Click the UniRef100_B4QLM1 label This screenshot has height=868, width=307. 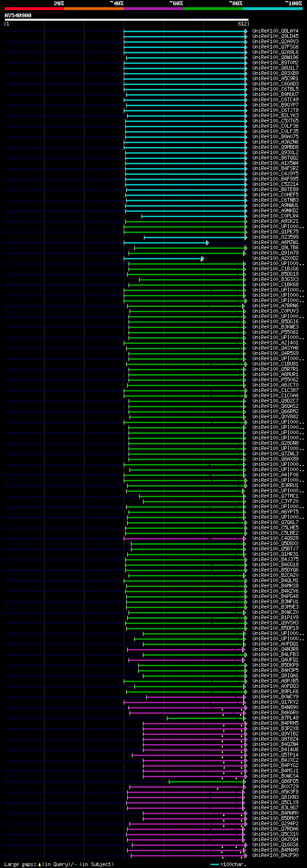tap(275, 581)
